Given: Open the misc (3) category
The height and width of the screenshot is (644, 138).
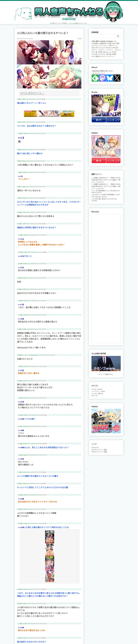Looking at the screenshot, I should click(x=94, y=396).
